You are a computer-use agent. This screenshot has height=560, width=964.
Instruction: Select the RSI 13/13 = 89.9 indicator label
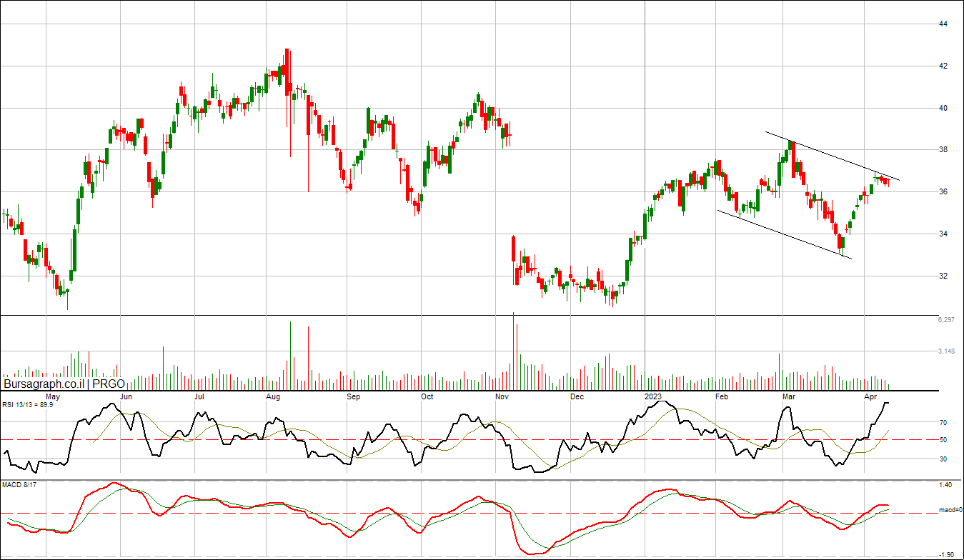(x=28, y=405)
